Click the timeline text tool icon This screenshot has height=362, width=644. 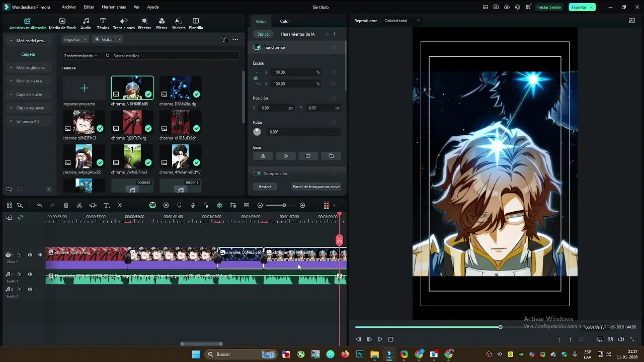tap(106, 205)
